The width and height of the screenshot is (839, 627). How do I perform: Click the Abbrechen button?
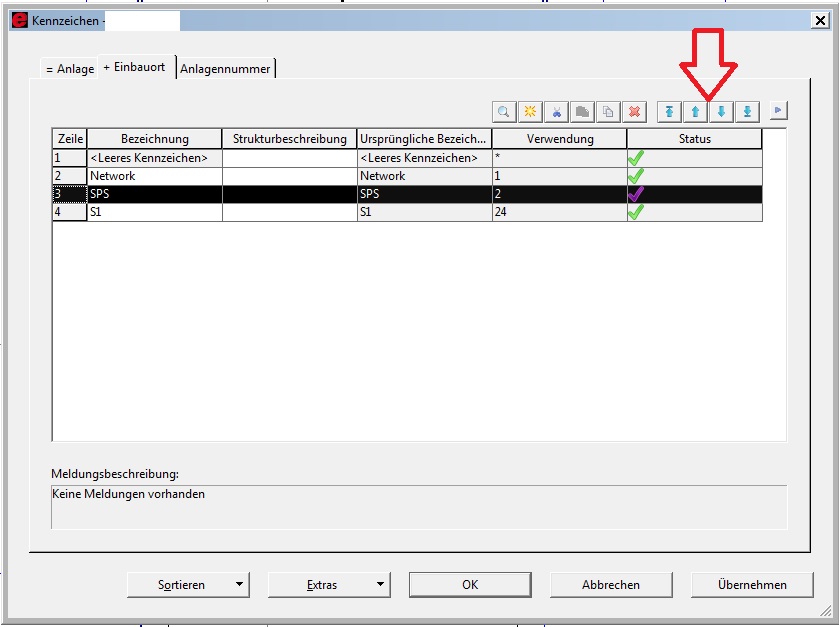(x=611, y=585)
